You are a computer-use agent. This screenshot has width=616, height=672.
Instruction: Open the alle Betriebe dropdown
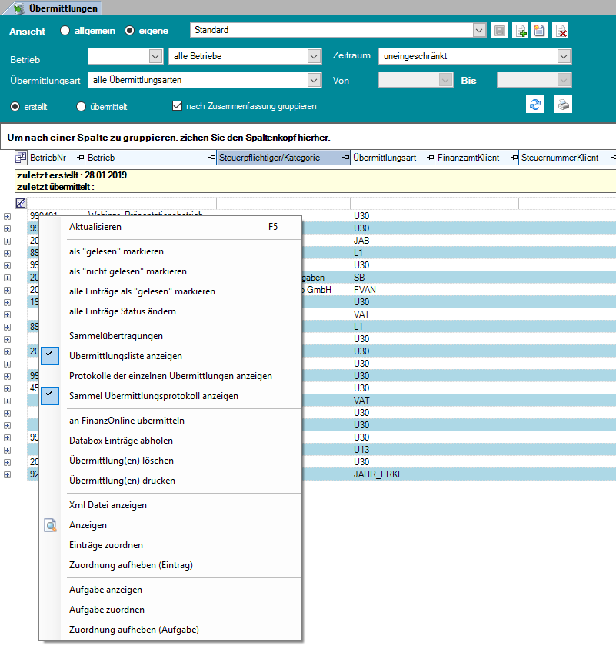314,56
